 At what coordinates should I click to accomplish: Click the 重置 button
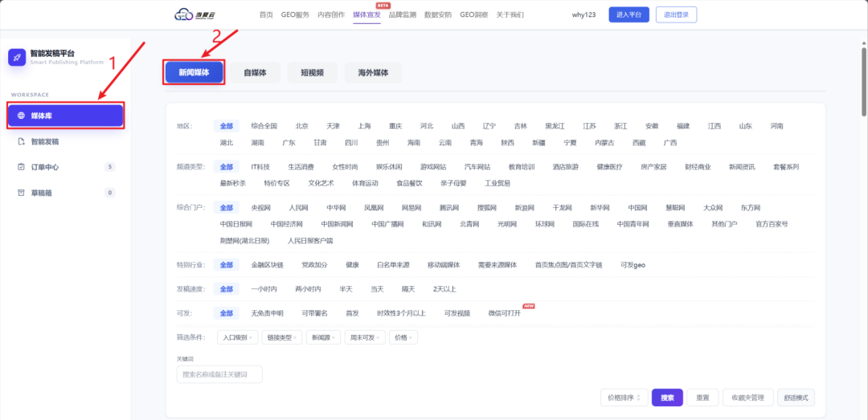(x=703, y=398)
